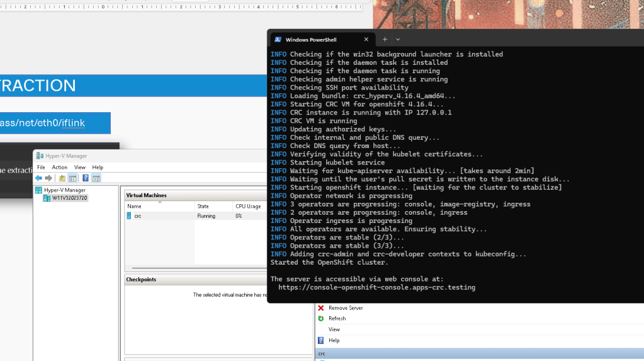Viewport: 644px width, 361px height.
Task: Click the Hyper-V Manager title bar icon
Action: point(40,156)
